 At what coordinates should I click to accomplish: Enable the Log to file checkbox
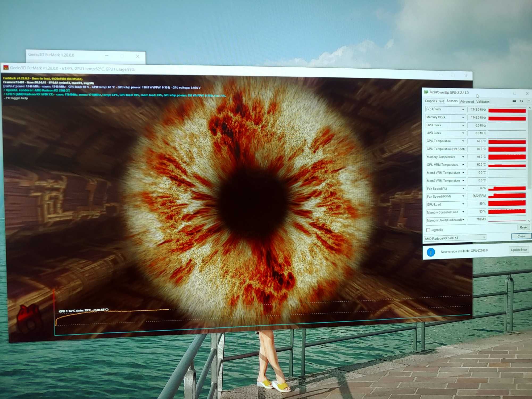428,230
